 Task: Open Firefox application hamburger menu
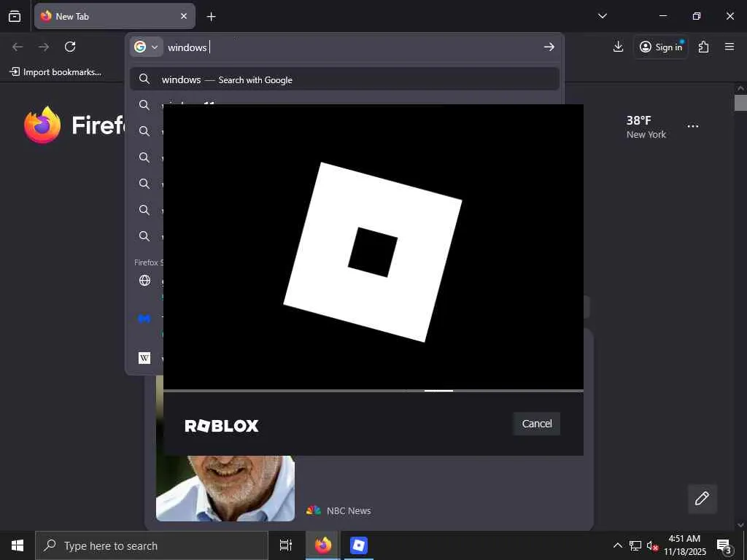(729, 47)
